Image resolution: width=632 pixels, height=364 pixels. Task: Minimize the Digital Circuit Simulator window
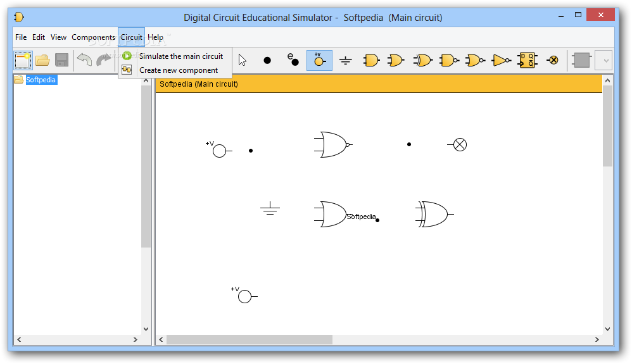point(560,15)
